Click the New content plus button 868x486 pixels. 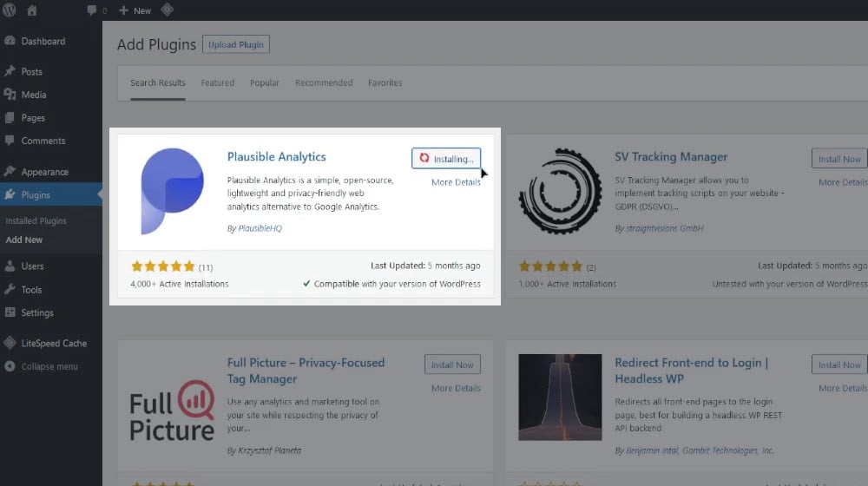coord(135,10)
